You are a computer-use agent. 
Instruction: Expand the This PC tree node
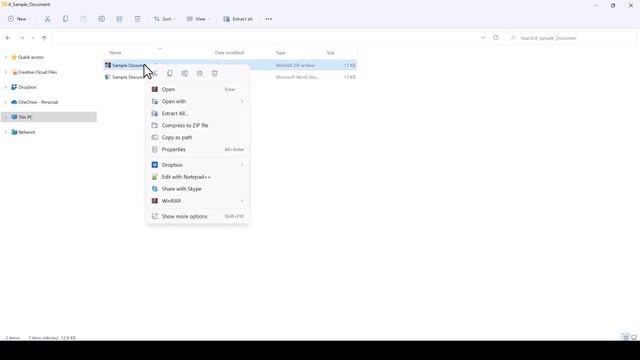pyautogui.click(x=6, y=117)
